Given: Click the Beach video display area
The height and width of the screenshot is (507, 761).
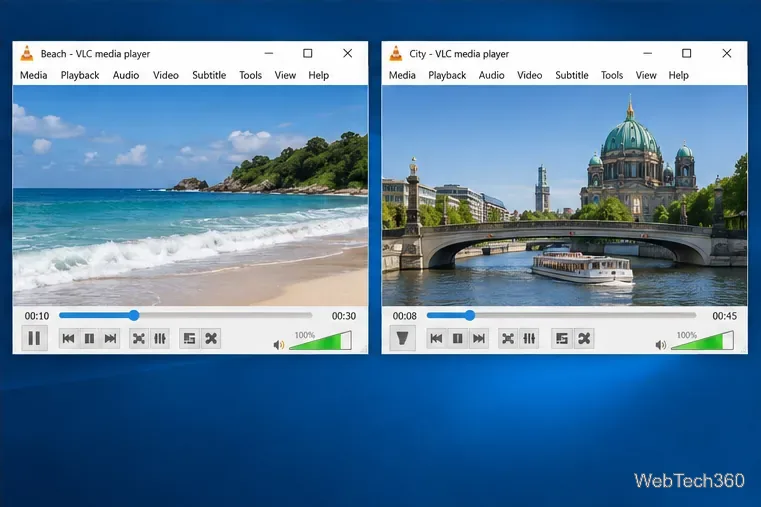Looking at the screenshot, I should [190, 196].
